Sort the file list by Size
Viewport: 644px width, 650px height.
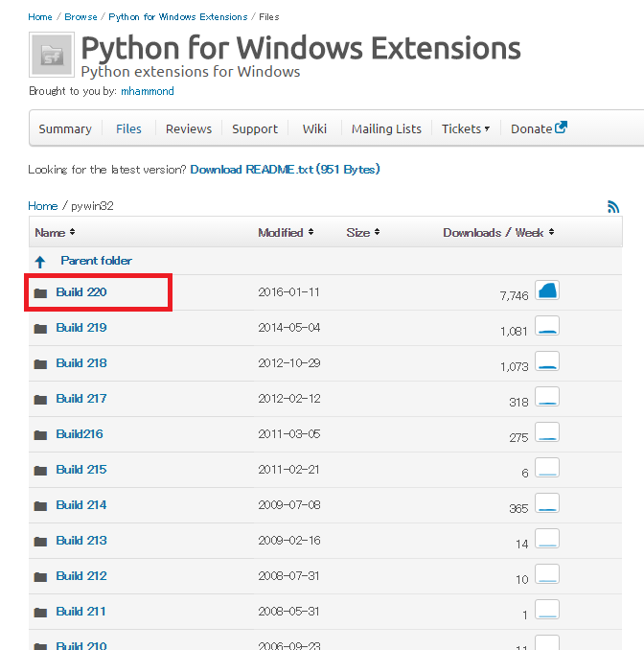click(363, 233)
